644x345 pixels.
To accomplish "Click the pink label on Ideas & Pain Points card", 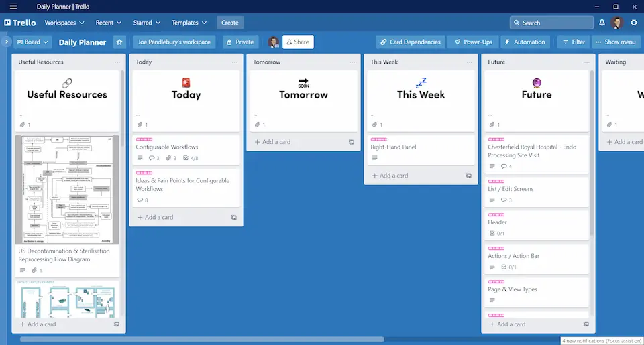I will tap(144, 173).
